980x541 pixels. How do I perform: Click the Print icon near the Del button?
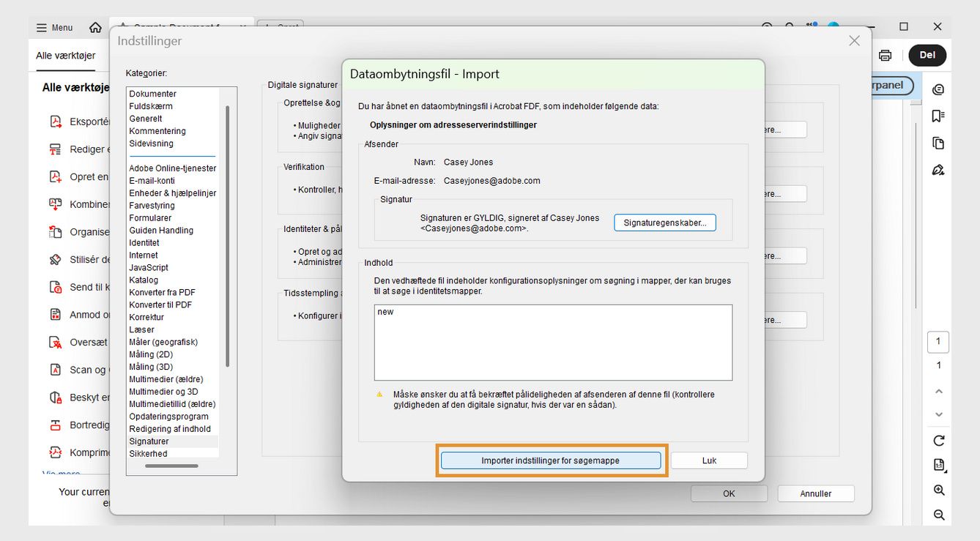point(886,54)
